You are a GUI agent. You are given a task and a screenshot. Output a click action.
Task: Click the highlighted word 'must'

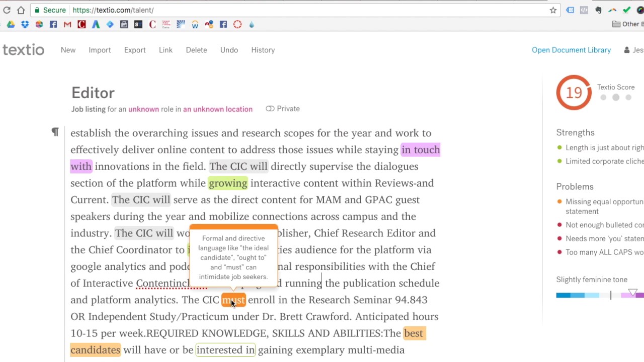point(234,300)
